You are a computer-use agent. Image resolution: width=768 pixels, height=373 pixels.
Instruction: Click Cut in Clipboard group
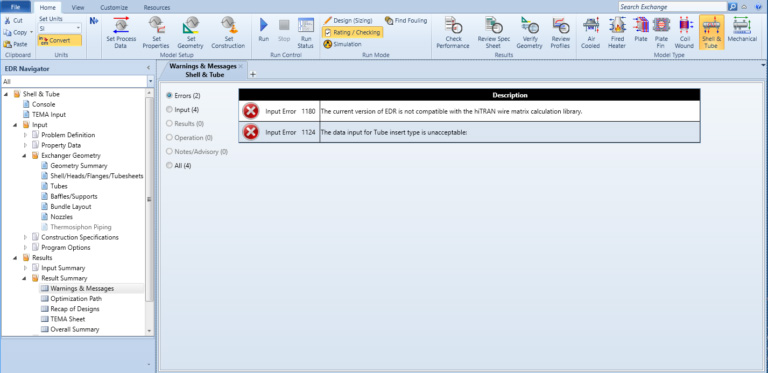[13, 21]
